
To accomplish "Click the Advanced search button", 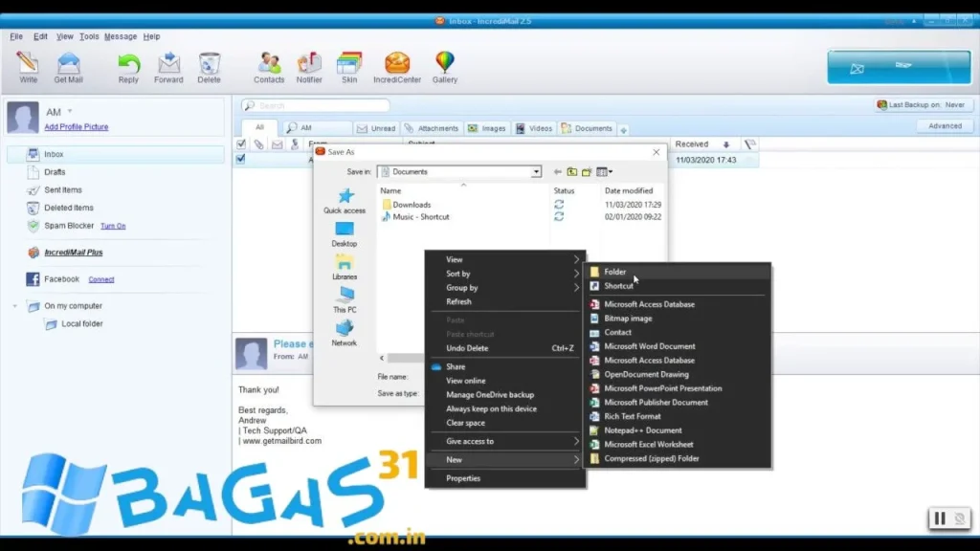I will pos(945,126).
